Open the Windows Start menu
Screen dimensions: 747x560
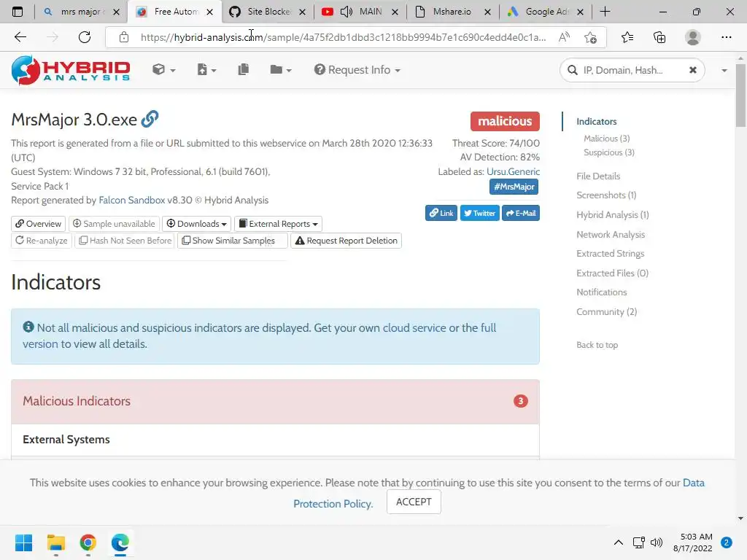point(23,542)
